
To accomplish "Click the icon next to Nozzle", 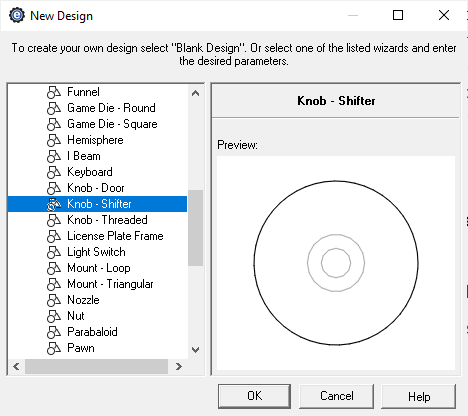I will pos(54,300).
